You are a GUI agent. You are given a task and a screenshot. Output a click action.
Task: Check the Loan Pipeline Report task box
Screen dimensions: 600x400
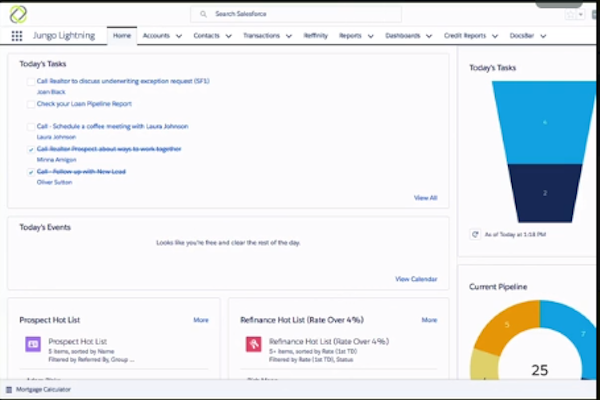31,104
